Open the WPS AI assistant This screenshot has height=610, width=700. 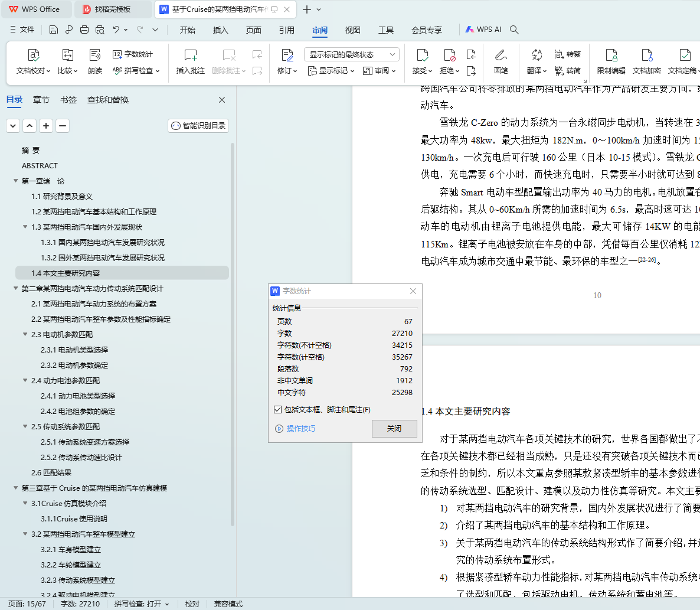click(483, 30)
